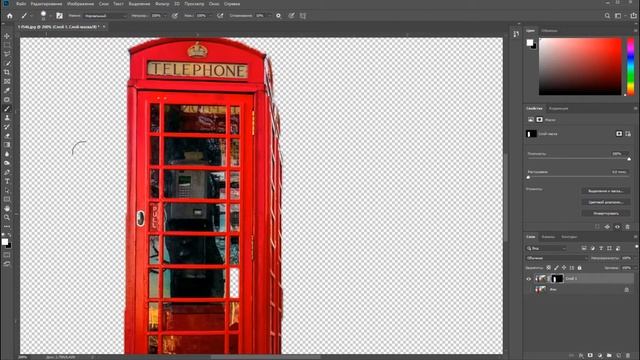Select the Horizontal Type tool
The width and height of the screenshot is (640, 360).
(x=7, y=181)
